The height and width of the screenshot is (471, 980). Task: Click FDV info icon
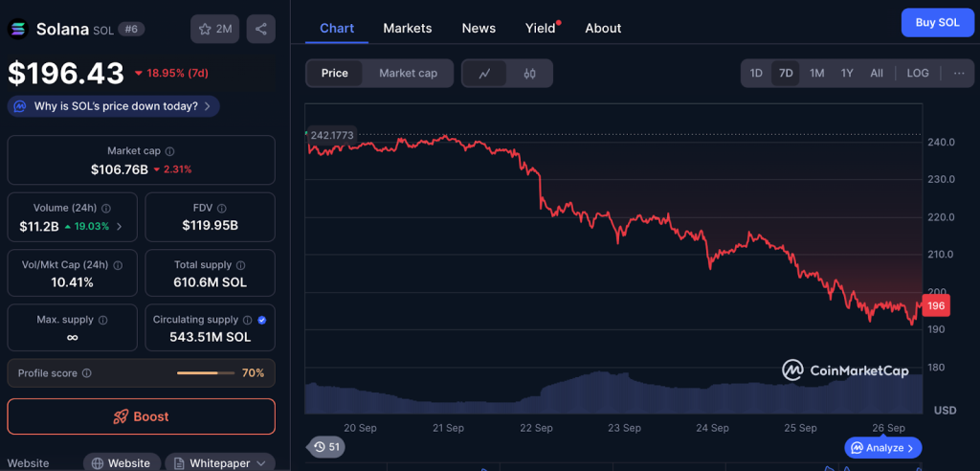(x=222, y=209)
